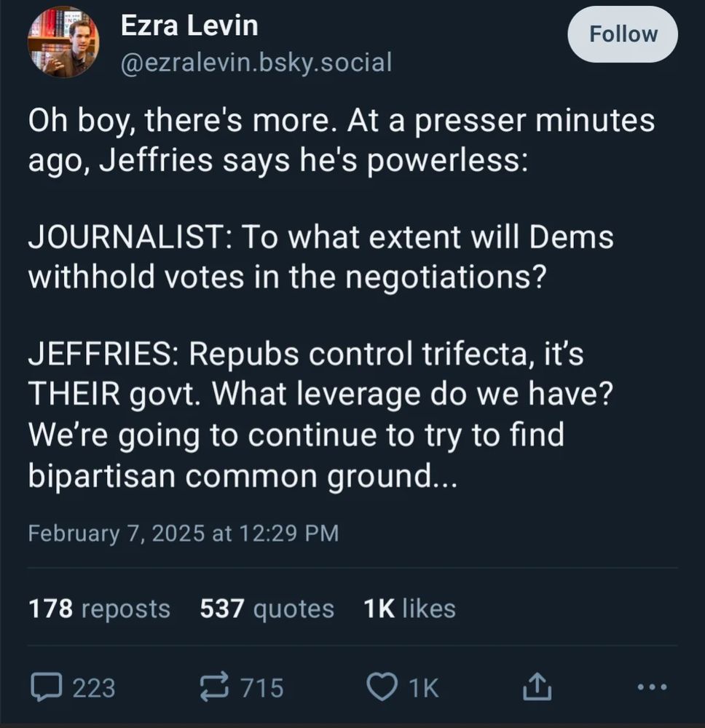View the list of 178 reposts
The width and height of the screenshot is (705, 728).
click(x=99, y=608)
